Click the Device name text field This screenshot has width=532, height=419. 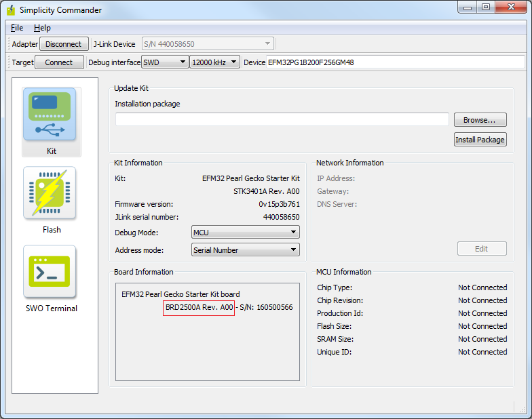395,62
